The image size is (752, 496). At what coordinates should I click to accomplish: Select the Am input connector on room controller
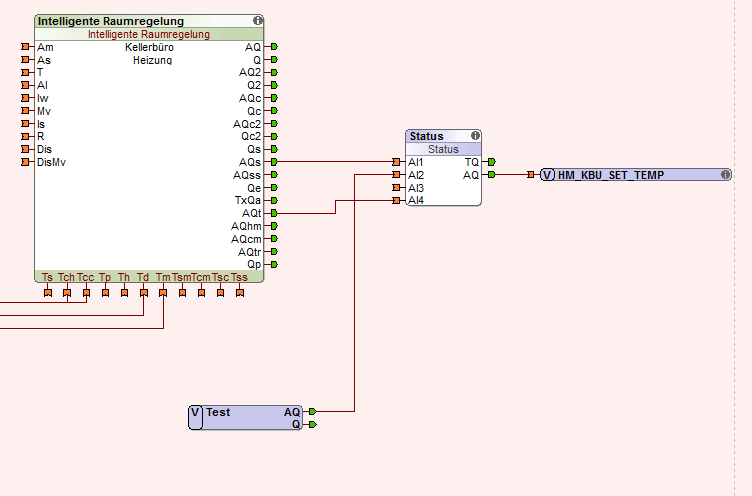27,47
